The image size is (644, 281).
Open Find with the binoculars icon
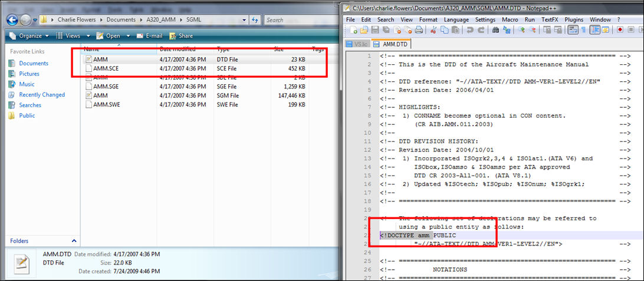496,30
